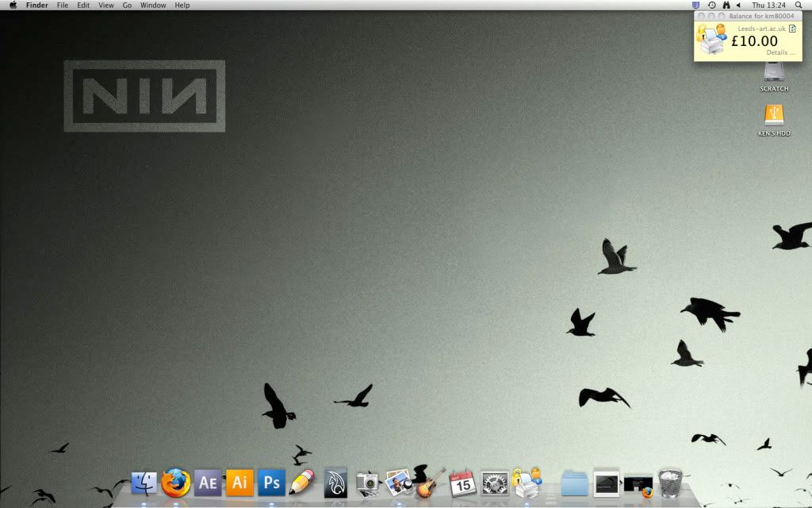
Task: Click the printer icon inside Balance window
Action: click(712, 40)
